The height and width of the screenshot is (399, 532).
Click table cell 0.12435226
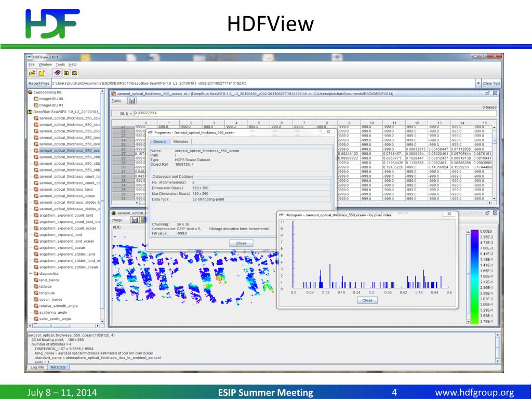(x=394, y=167)
